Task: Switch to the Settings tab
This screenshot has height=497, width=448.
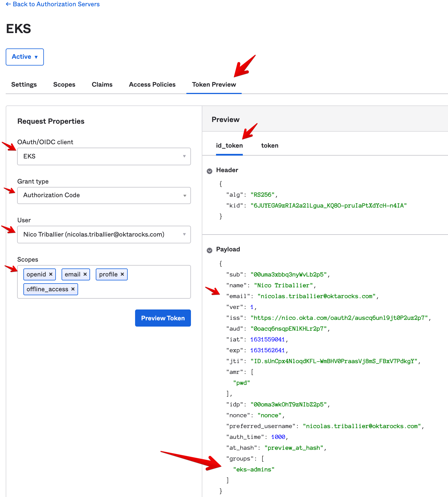Action: click(24, 85)
